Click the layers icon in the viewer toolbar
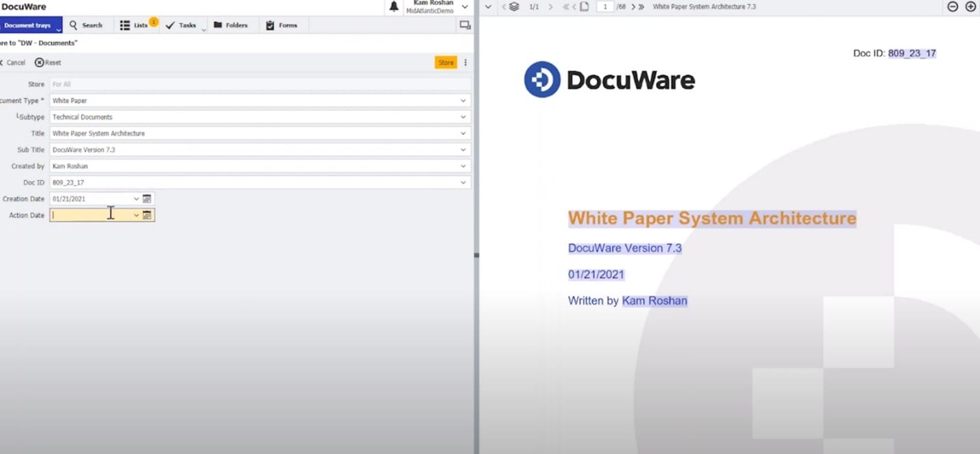This screenshot has height=454, width=980. pos(514,6)
